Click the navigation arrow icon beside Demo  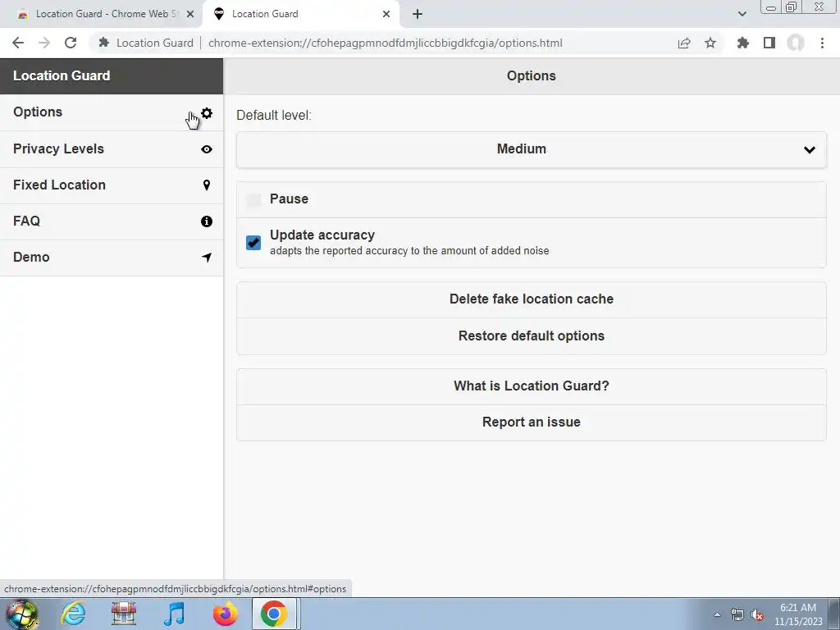pyautogui.click(x=206, y=257)
